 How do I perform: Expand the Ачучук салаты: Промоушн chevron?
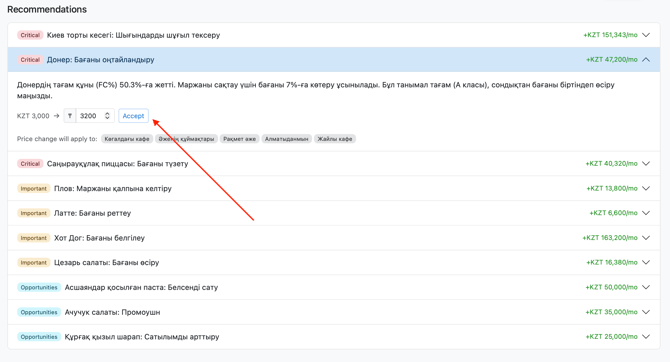pos(646,312)
